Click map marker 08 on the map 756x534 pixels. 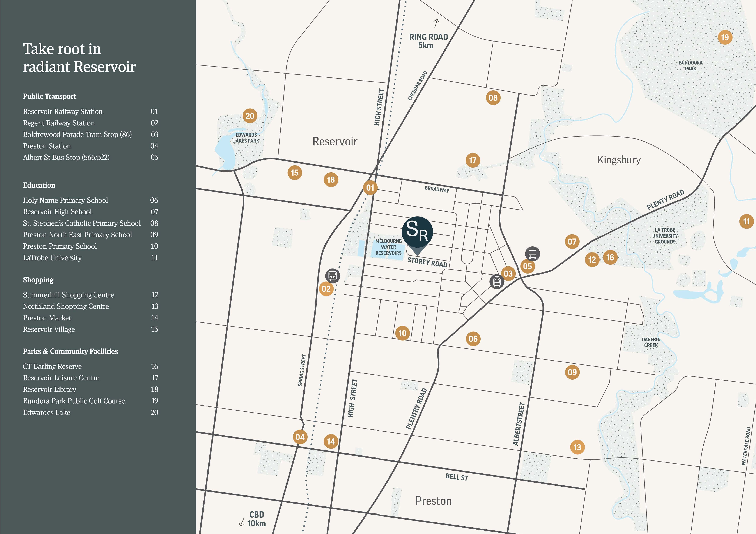click(x=493, y=98)
